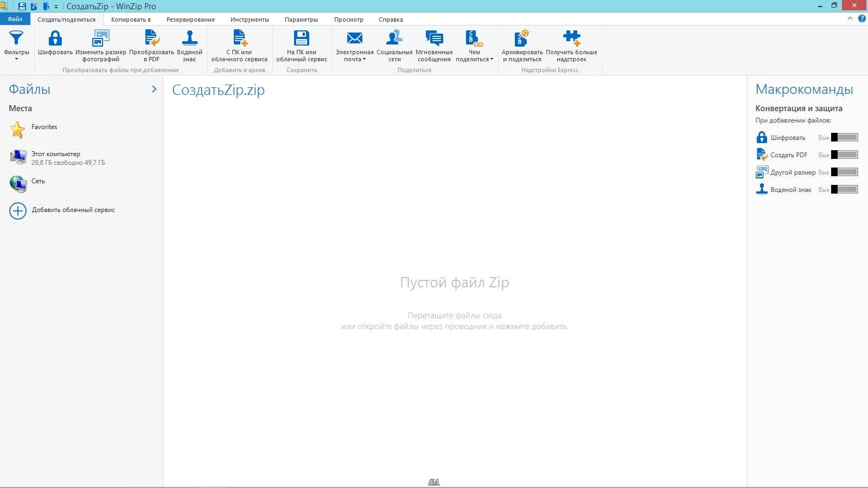Viewport: 868px width, 488px height.
Task: Click Добавить облачный сервис link
Action: click(x=73, y=210)
